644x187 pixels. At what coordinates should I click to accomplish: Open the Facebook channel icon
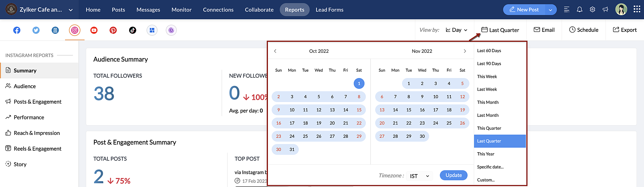click(17, 30)
